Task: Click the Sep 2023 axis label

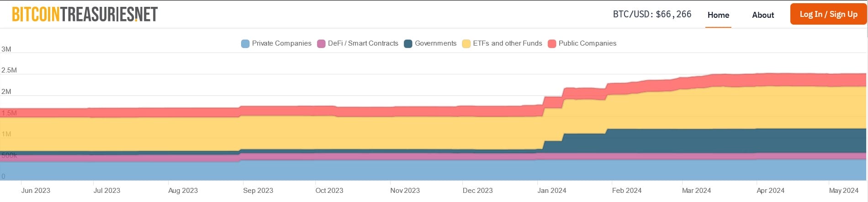Action: [258, 191]
